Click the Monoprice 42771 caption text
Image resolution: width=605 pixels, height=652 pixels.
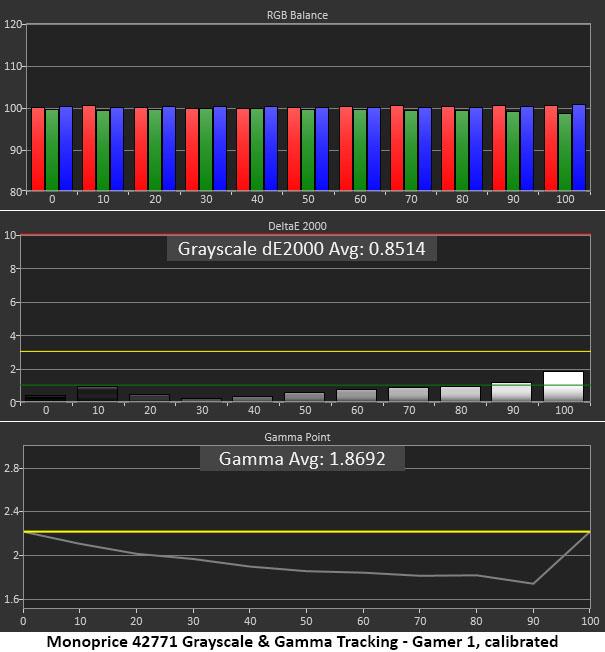[x=302, y=642]
